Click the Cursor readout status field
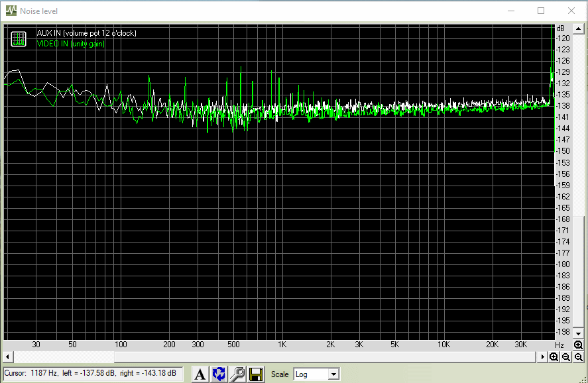Image resolution: width=588 pixels, height=383 pixels. [93, 373]
